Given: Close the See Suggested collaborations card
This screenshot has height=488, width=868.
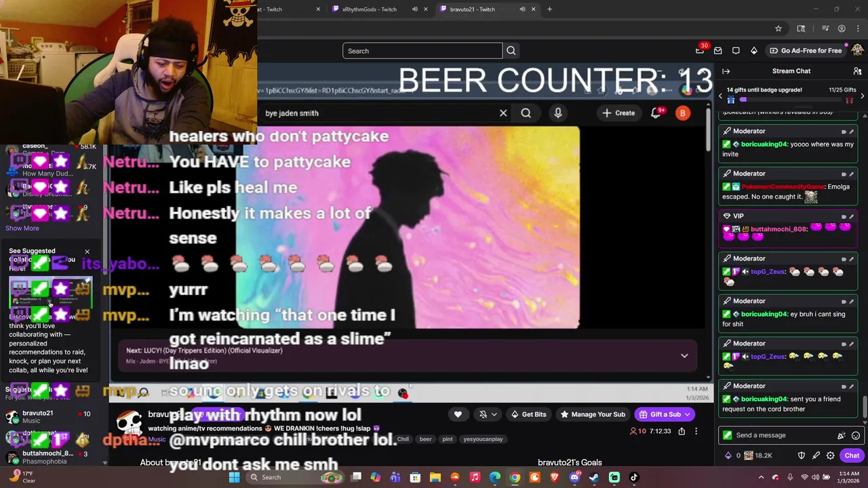Looking at the screenshot, I should [87, 251].
